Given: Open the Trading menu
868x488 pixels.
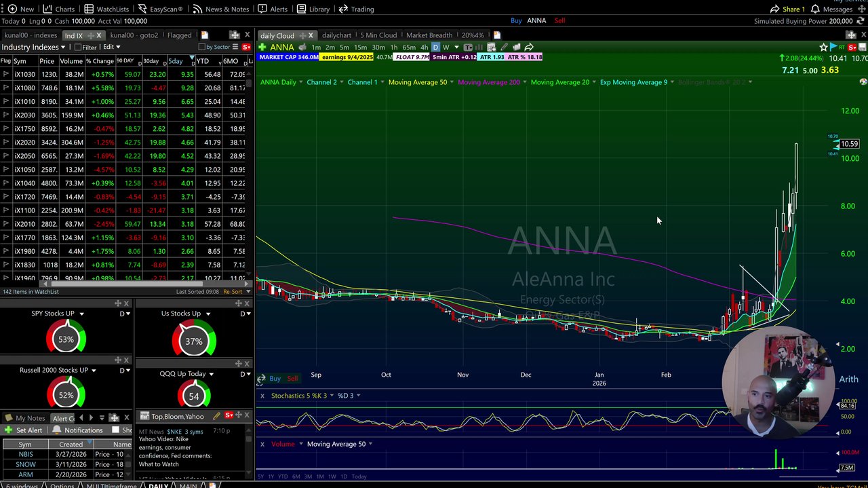Looking at the screenshot, I should [x=356, y=9].
